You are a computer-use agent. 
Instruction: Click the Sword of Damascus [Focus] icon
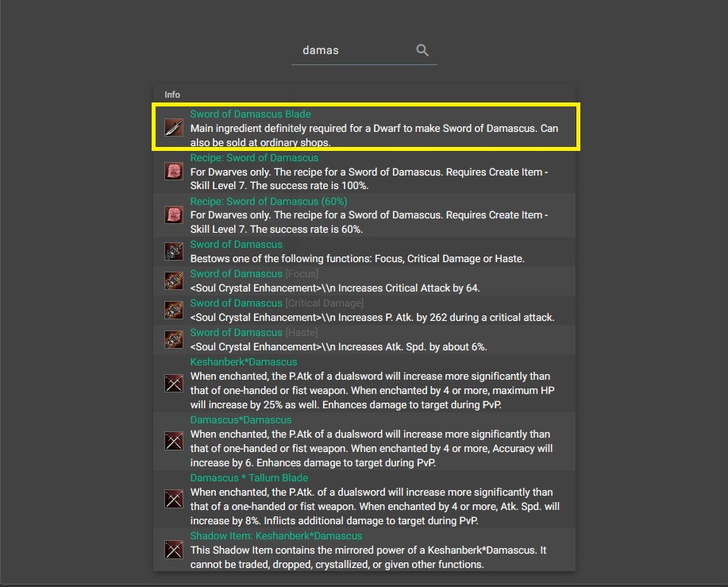click(x=174, y=281)
